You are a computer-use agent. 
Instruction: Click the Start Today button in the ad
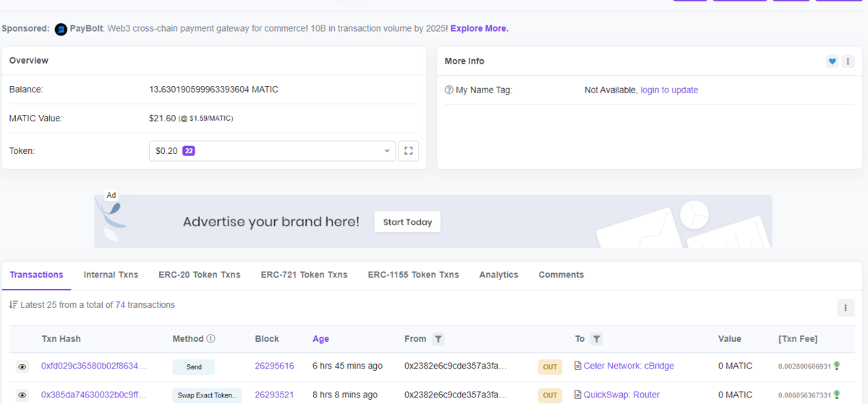coord(407,222)
